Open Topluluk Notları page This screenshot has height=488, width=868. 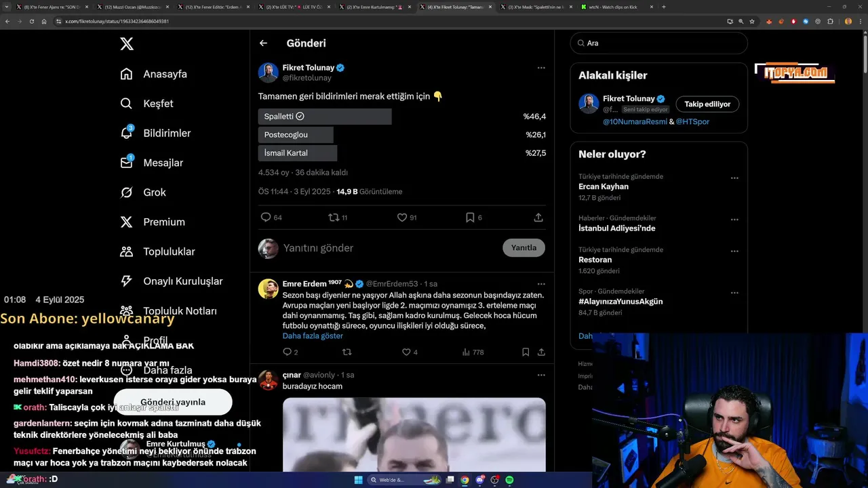168,311
